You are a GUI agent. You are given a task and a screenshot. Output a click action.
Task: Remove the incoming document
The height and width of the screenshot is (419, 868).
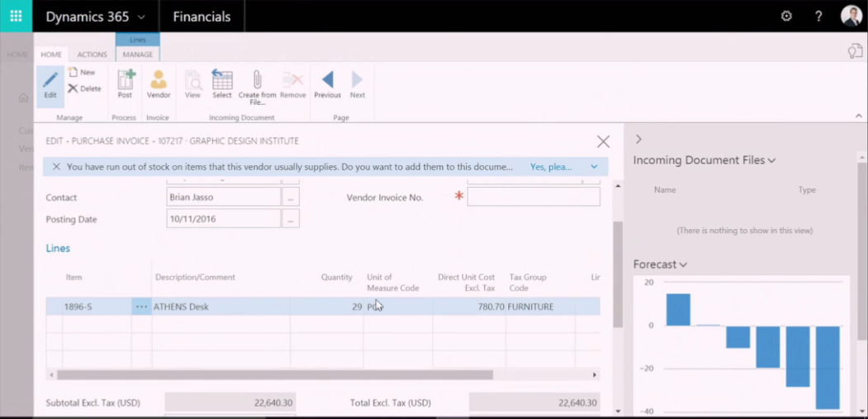tap(293, 84)
